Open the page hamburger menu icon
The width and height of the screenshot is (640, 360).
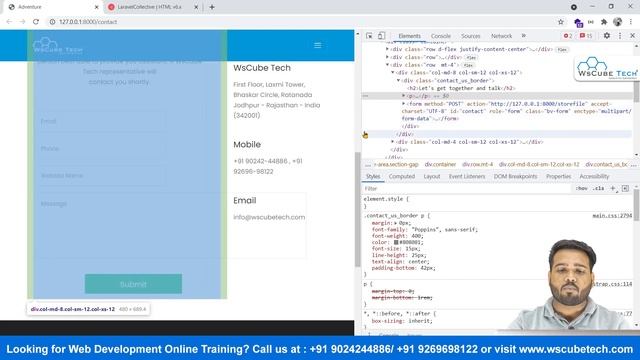pos(318,45)
